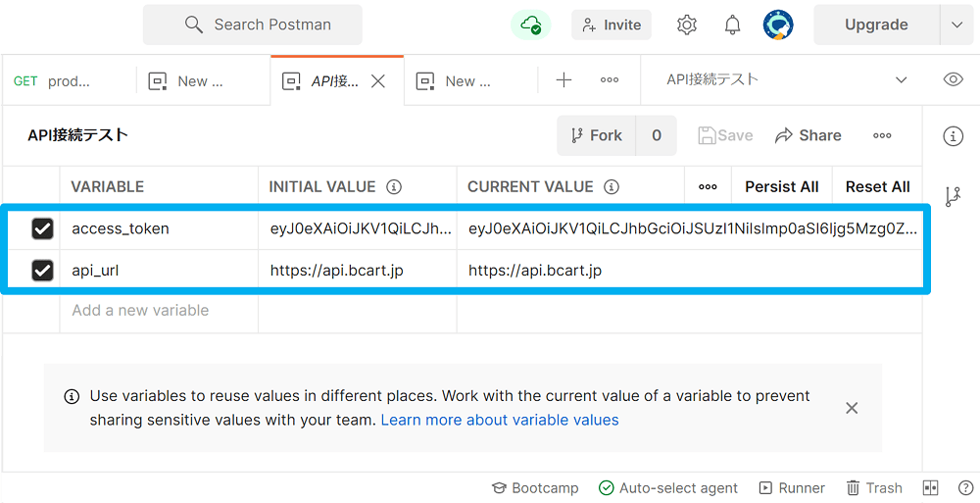Switch to the GET prod... tab
Screen dimensions: 980x503
click(x=69, y=80)
